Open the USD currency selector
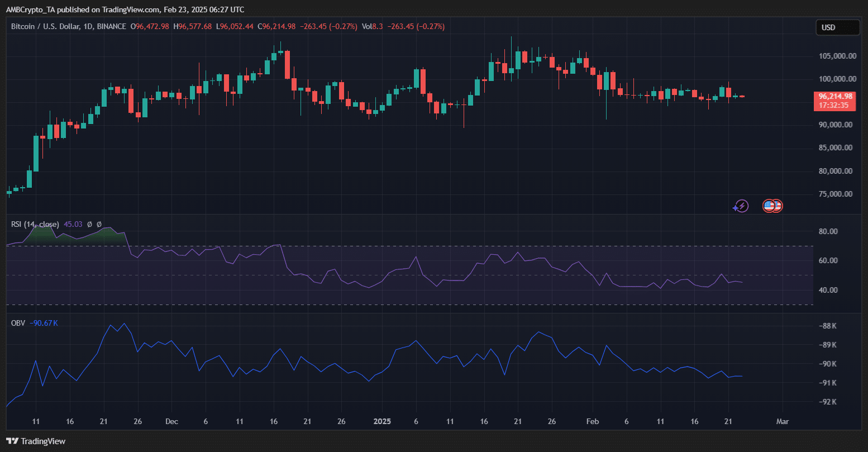The width and height of the screenshot is (868, 452). (x=837, y=27)
